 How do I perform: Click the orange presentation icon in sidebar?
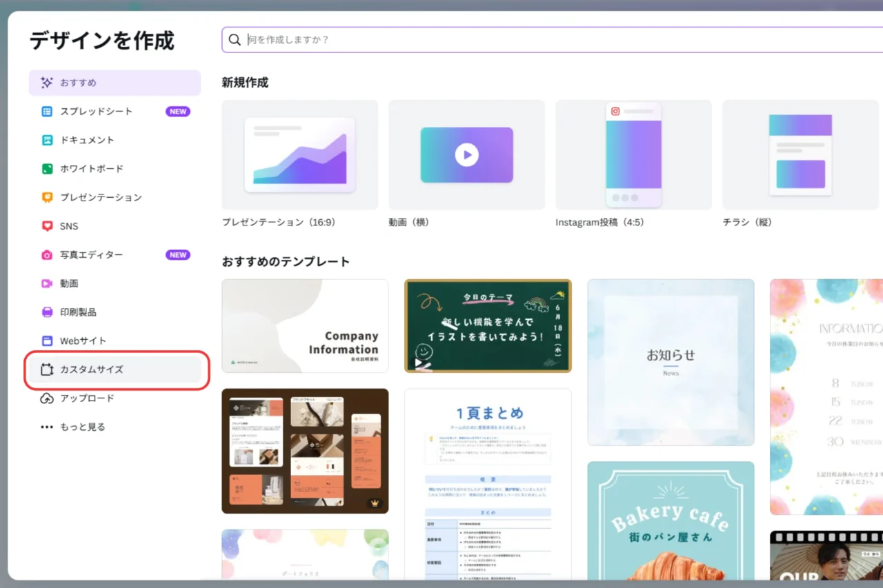[47, 198]
